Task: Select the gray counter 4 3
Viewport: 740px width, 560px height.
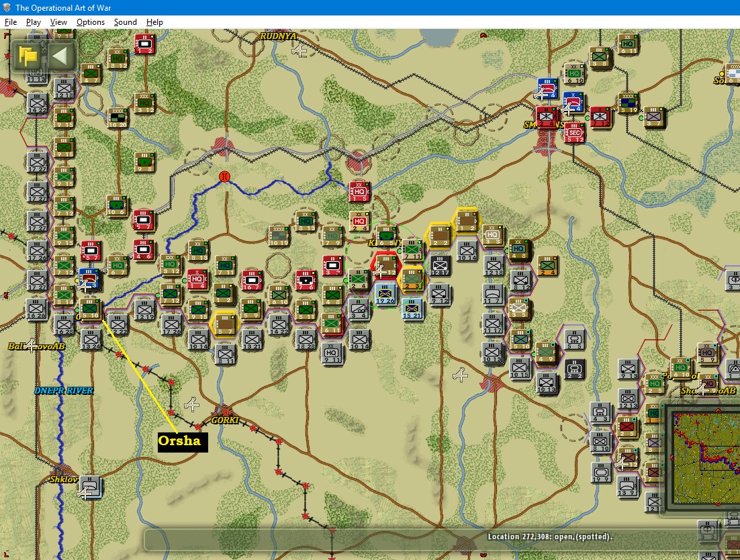Action: click(x=600, y=412)
